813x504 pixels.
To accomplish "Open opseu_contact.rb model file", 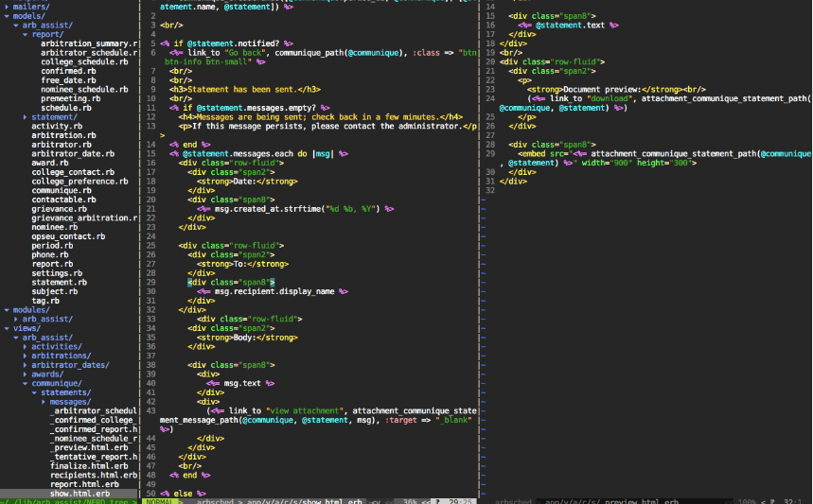I will coord(68,236).
